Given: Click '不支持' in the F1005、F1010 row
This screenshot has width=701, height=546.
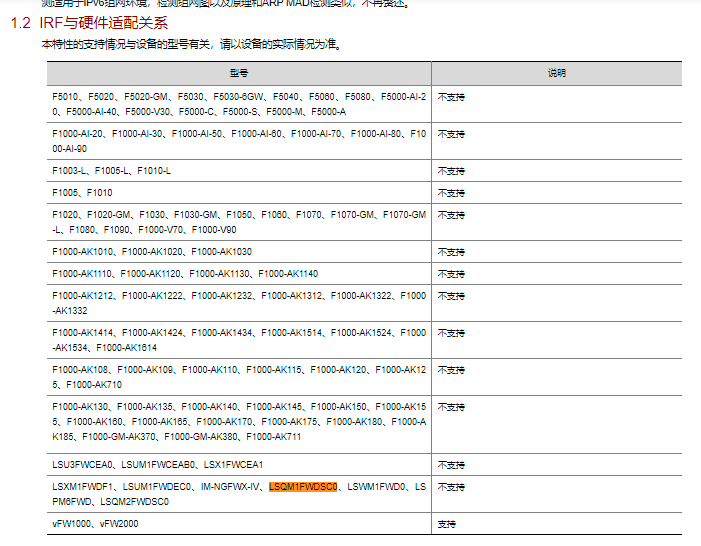Looking at the screenshot, I should [x=451, y=193].
